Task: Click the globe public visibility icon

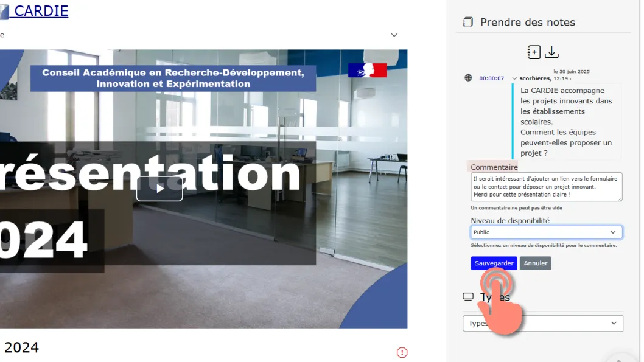Action: pos(468,78)
